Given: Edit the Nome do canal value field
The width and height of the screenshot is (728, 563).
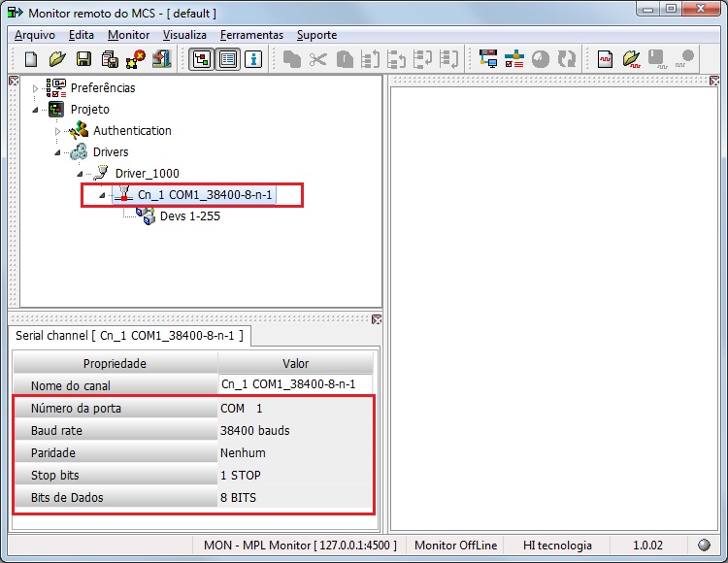Looking at the screenshot, I should [295, 384].
